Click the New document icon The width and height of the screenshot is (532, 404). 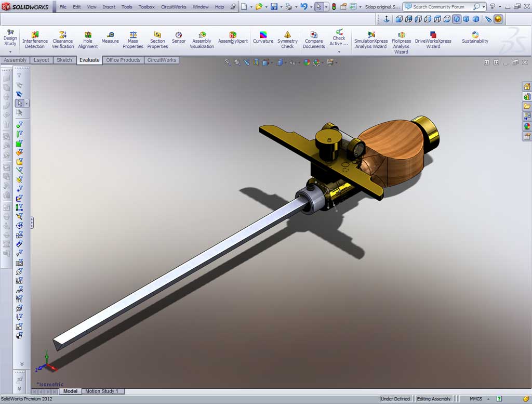[x=244, y=6]
